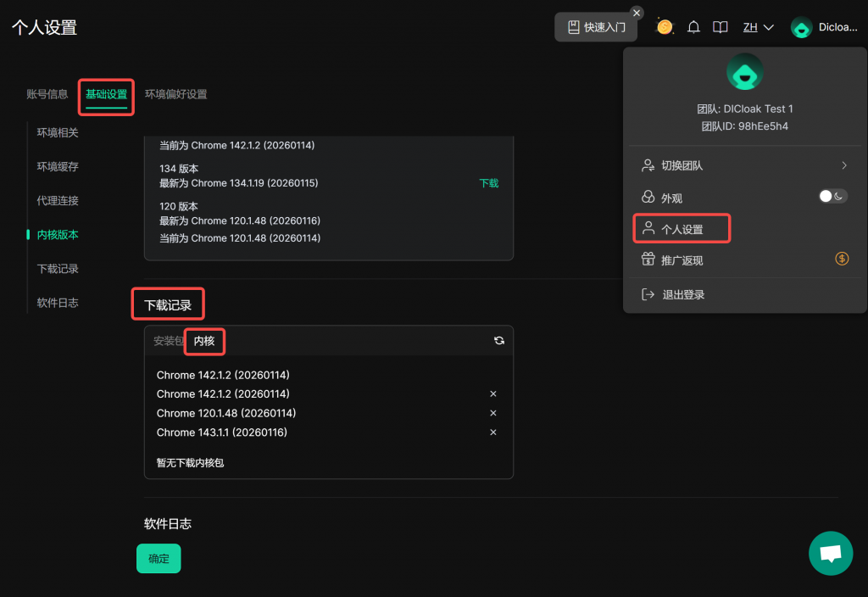Remove Chrome 143.1.1 download record
868x597 pixels.
coord(493,432)
